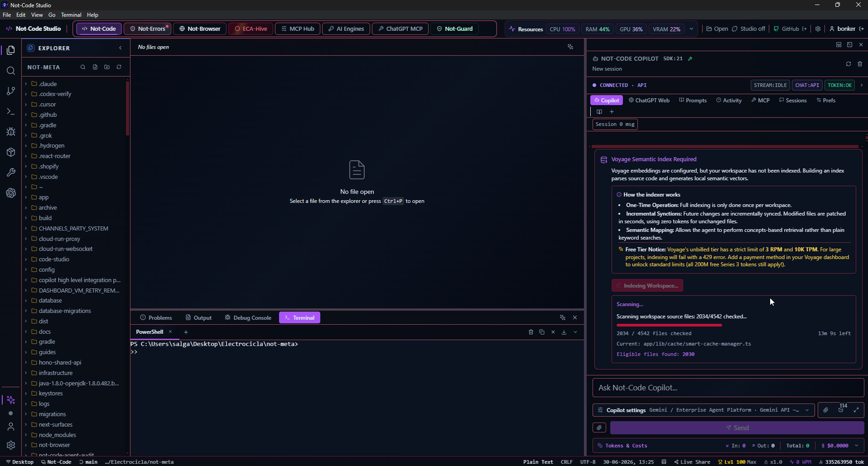Open the ChatGPT Web tab in Copilot
This screenshot has width=868, height=466.
tap(649, 100)
